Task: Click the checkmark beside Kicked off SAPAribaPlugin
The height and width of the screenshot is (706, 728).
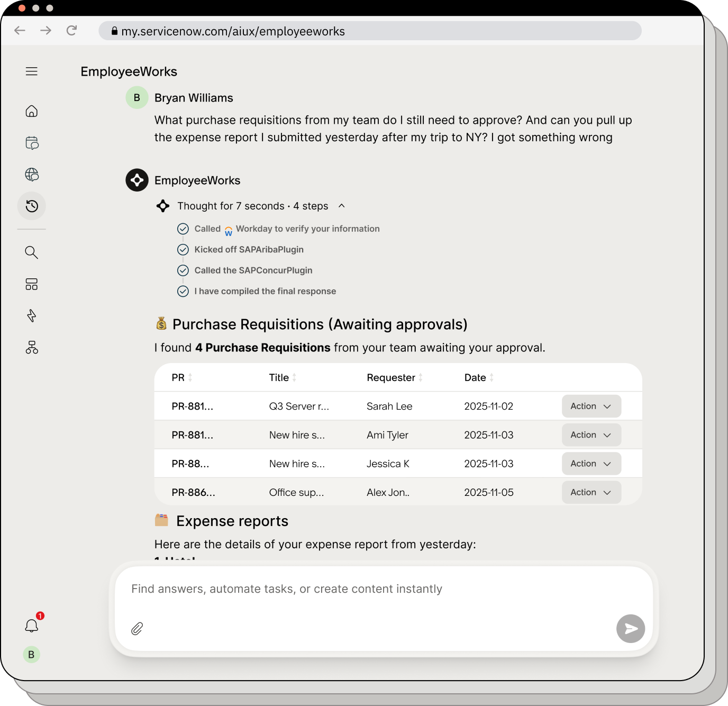Action: [183, 250]
